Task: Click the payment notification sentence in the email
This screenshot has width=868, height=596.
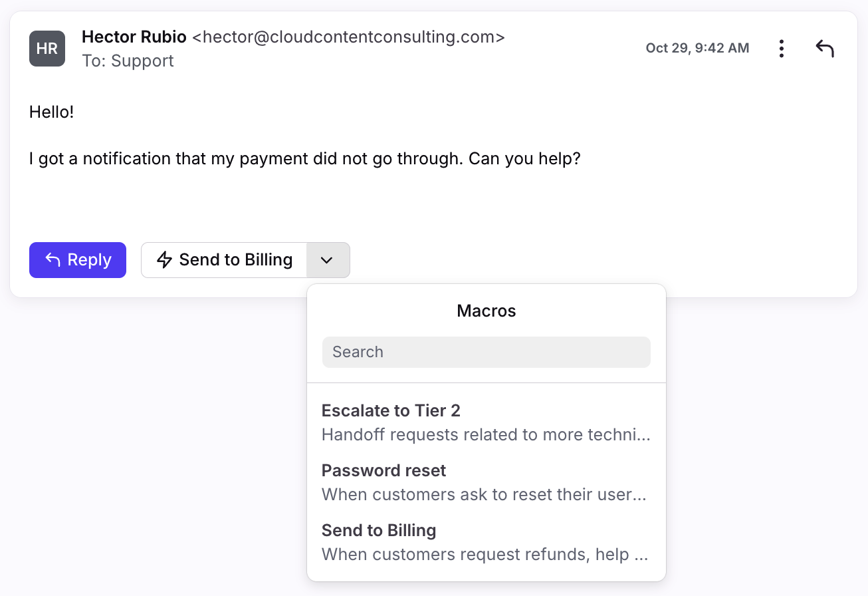Action: point(305,160)
